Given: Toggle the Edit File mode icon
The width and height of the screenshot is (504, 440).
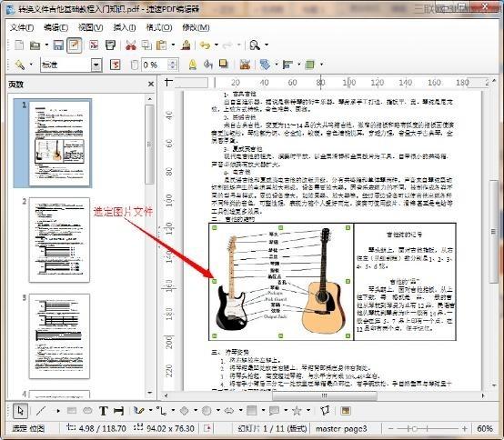Looking at the screenshot, I should (75, 45).
